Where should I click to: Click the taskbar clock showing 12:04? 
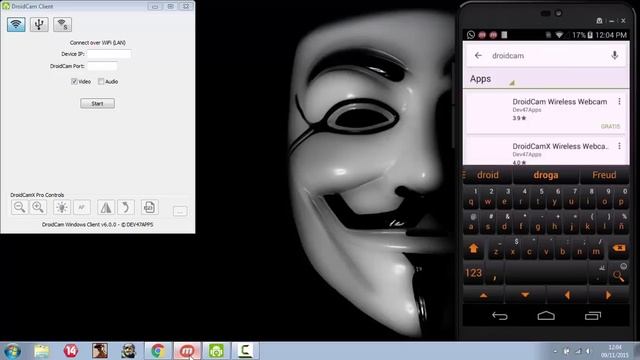click(614, 351)
